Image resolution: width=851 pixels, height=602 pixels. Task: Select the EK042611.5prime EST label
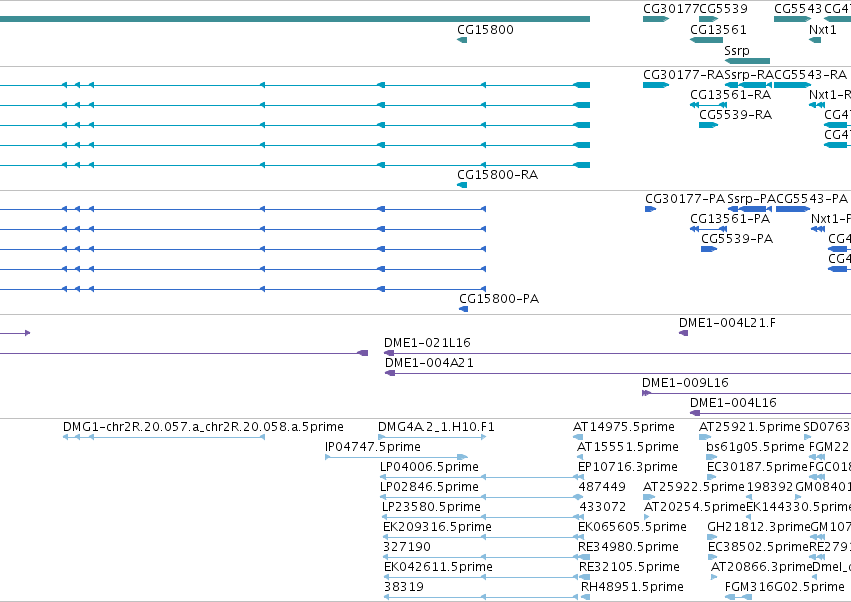(439, 568)
